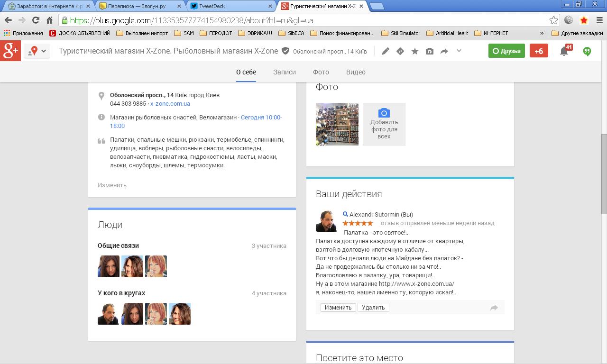Expand the bookmarks overflow chevron
Image resolution: width=607 pixels, height=364 pixels.
(x=542, y=33)
